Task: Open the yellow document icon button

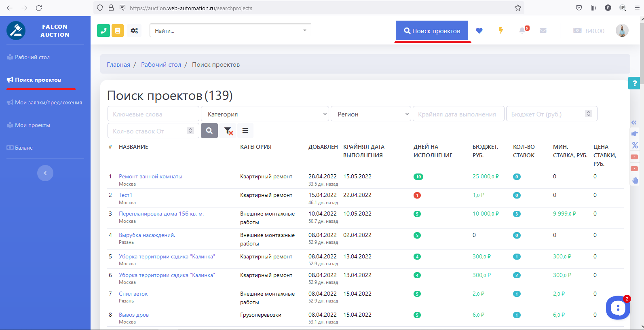Action: 118,31
